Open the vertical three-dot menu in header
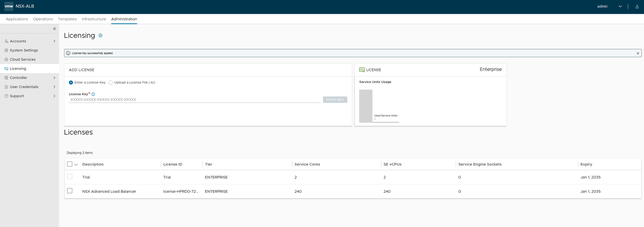Screen dimensions: 644x227 (x=628, y=6)
